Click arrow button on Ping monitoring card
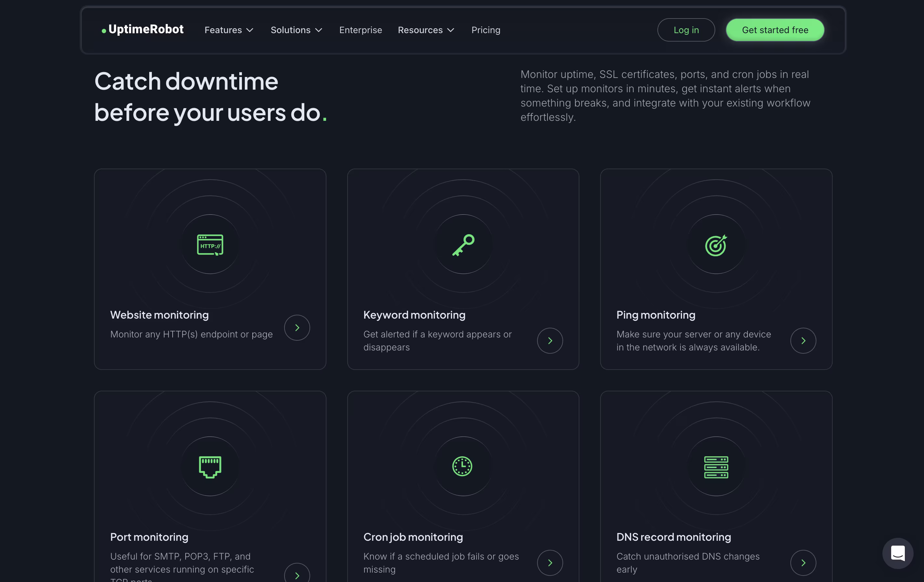The width and height of the screenshot is (924, 582). 803,340
